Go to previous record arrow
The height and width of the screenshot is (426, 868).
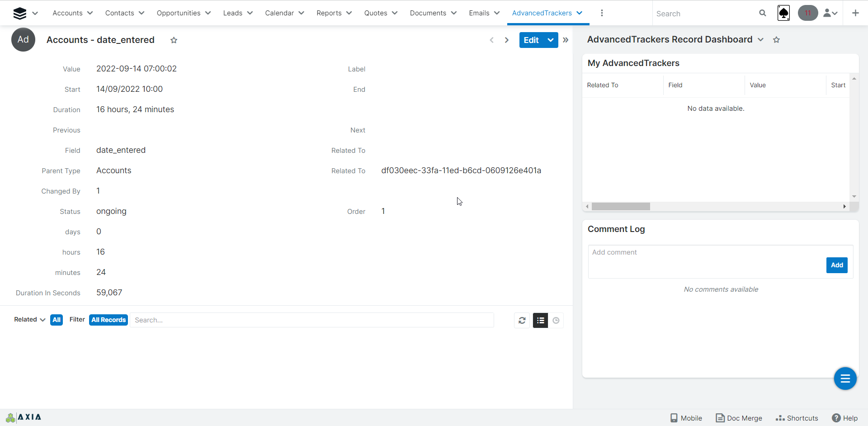(492, 40)
